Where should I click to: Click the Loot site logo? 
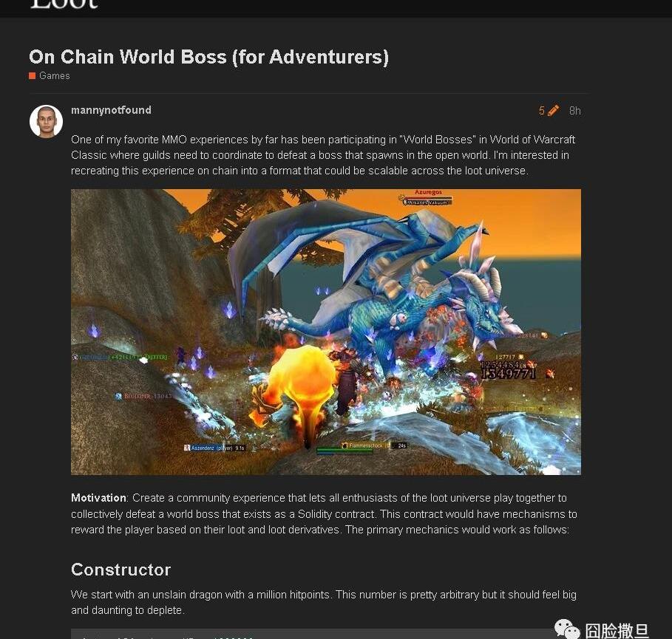pos(64,4)
